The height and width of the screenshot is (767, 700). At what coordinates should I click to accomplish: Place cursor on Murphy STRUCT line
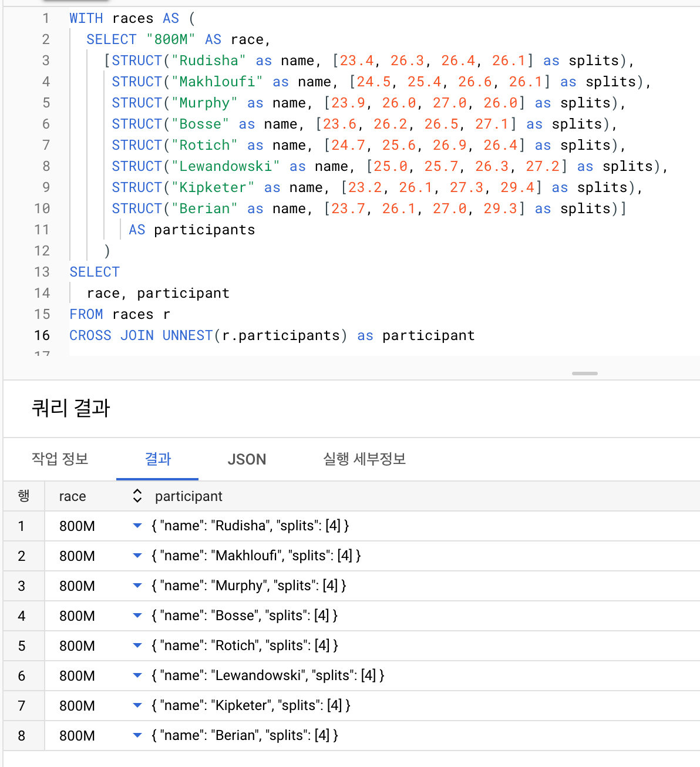(x=369, y=103)
